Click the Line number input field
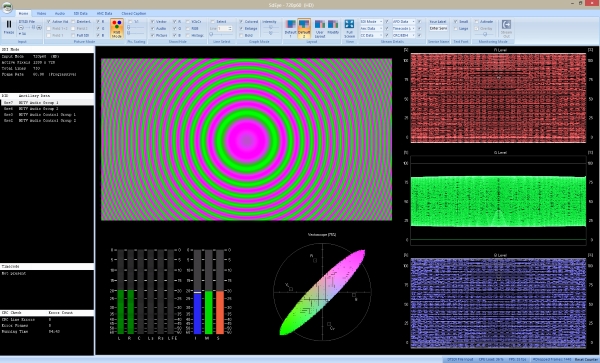This screenshot has width=600, height=363. (223, 28)
